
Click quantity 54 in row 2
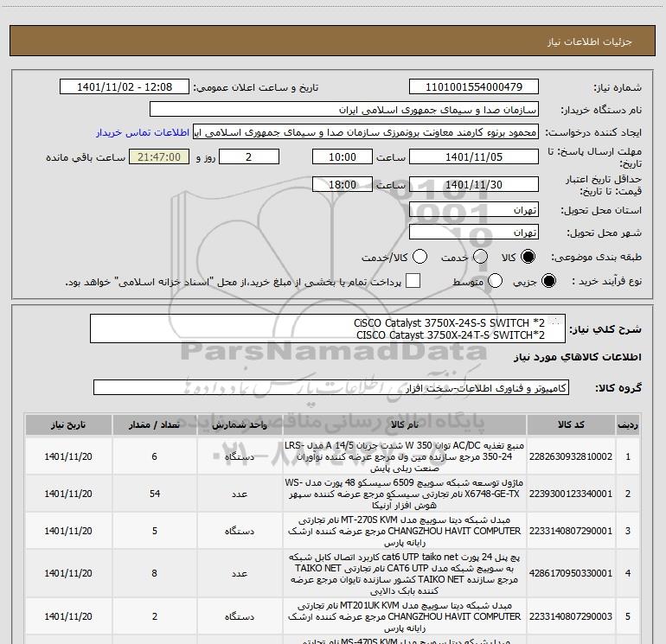tap(155, 494)
